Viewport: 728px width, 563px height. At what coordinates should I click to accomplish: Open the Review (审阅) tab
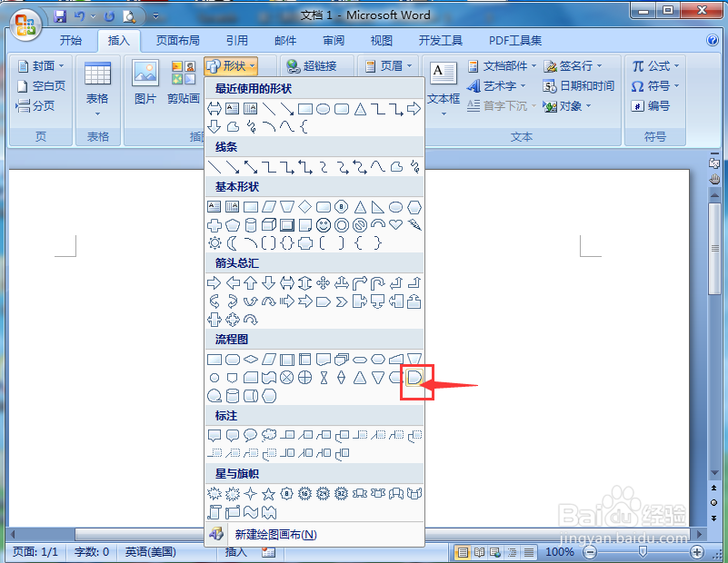(334, 41)
